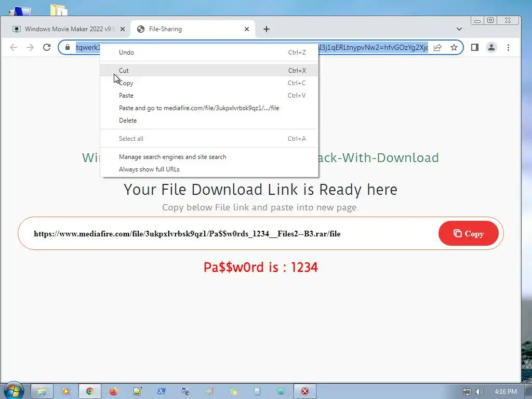
Task: Open Chrome side panel
Action: (475, 47)
